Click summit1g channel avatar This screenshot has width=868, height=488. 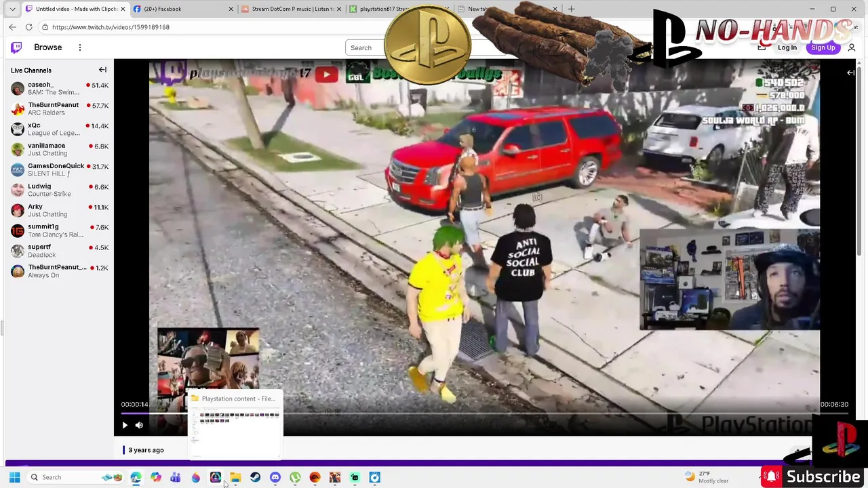tap(18, 230)
